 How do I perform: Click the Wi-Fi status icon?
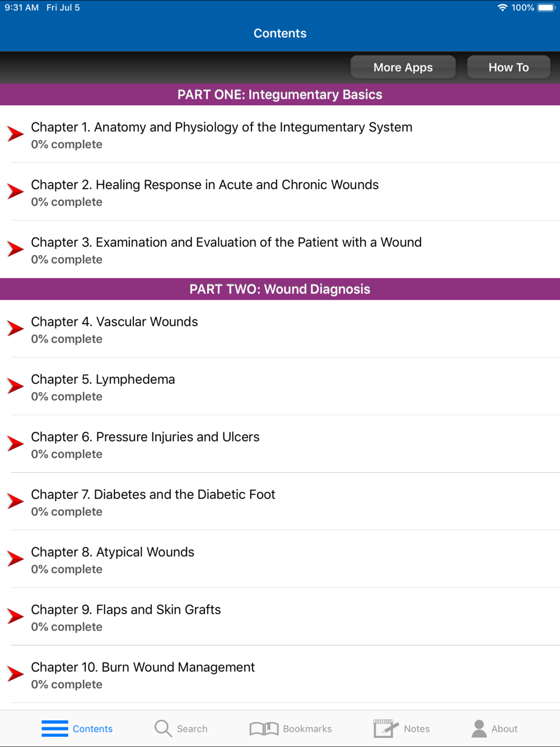pyautogui.click(x=502, y=8)
